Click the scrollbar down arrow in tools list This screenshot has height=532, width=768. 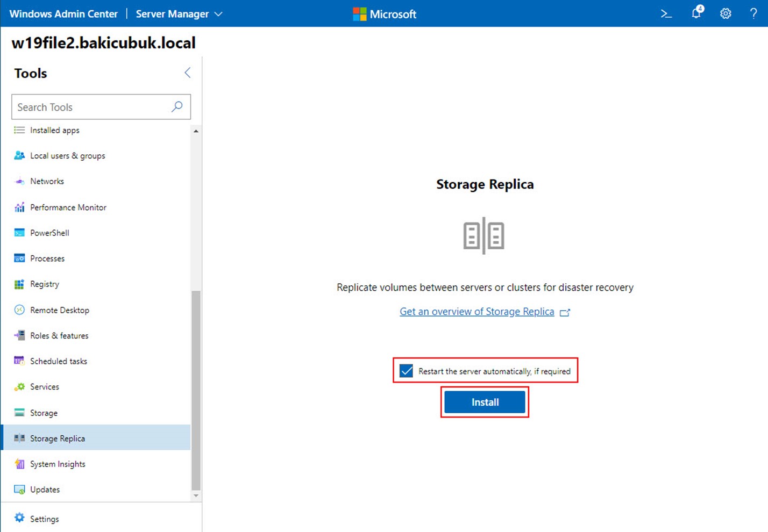[196, 495]
